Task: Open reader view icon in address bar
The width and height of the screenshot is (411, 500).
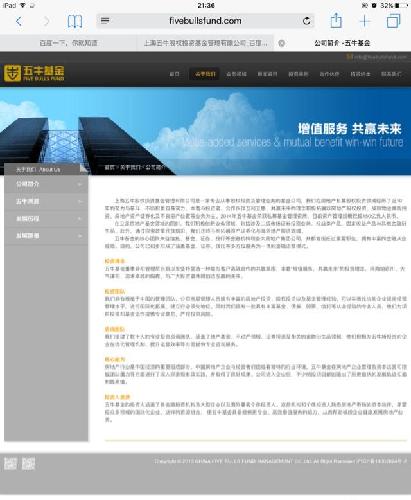Action: [105, 21]
